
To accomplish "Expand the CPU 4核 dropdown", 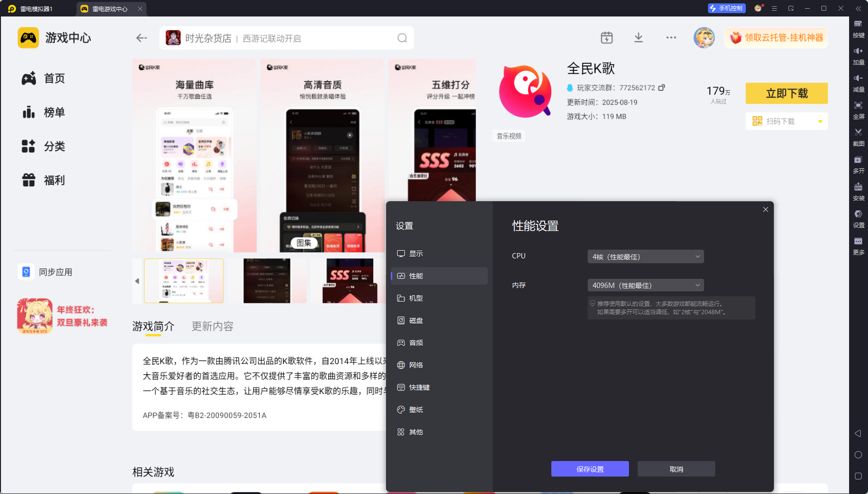I will [x=645, y=256].
